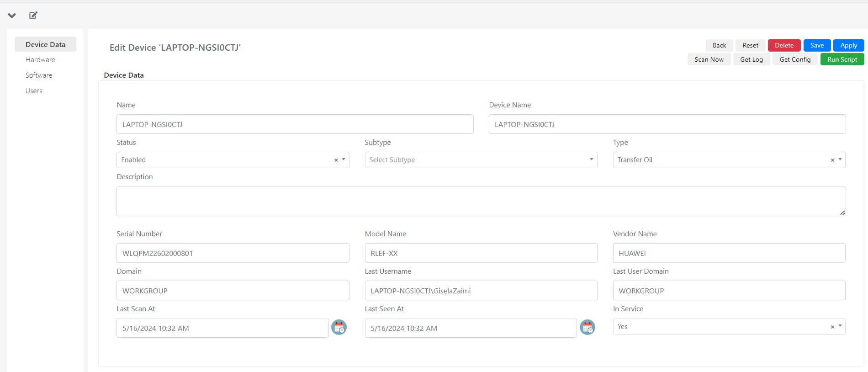Focus the Last Username input field
The height and width of the screenshot is (372, 868).
coord(481,291)
